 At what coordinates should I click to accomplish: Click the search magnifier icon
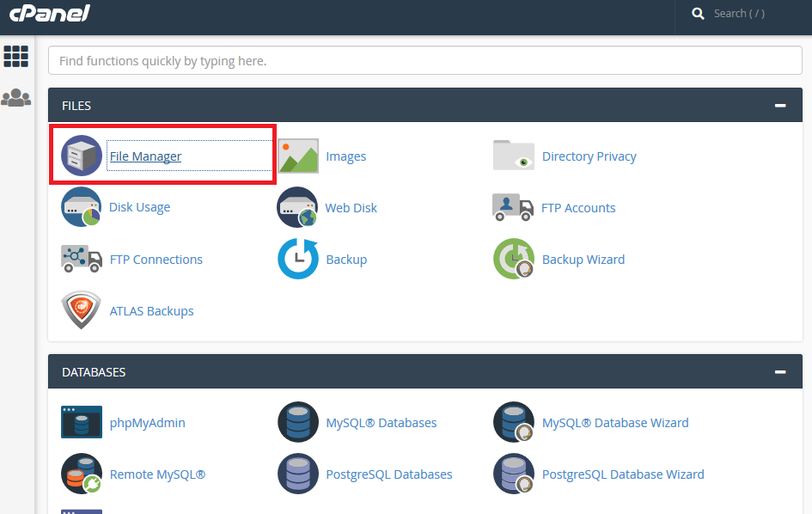(x=698, y=14)
